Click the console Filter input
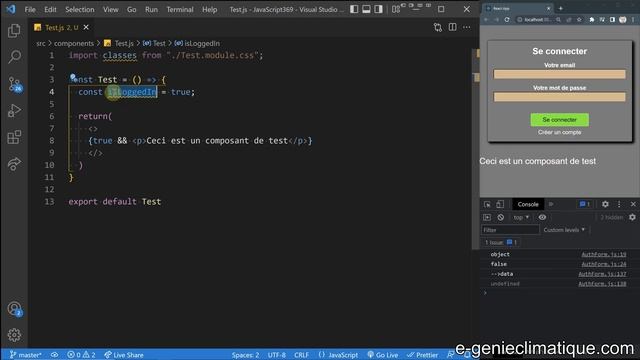The width and height of the screenshot is (640, 360). pos(510,230)
